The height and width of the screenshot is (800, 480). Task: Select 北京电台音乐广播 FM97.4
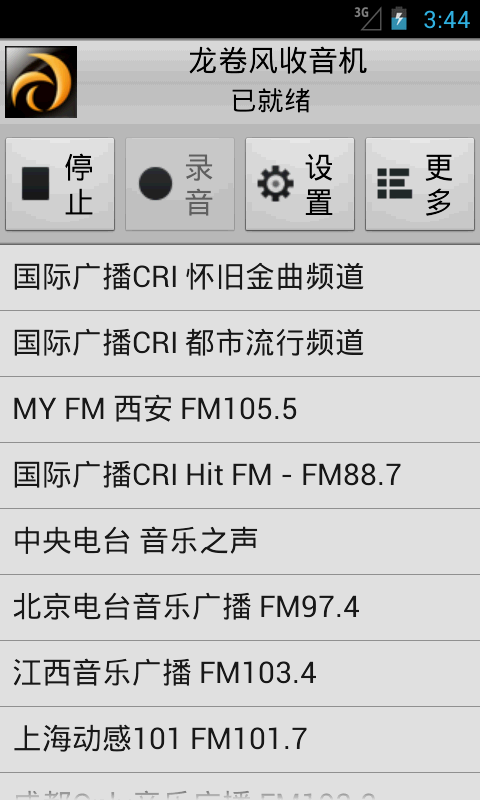240,608
